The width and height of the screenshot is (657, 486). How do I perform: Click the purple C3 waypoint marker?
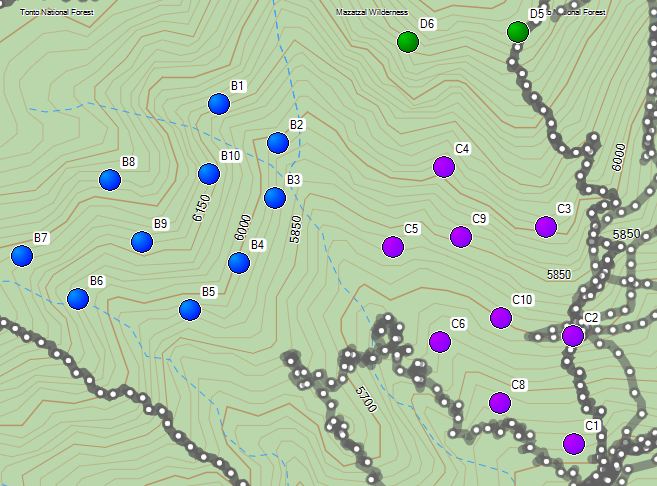click(x=545, y=226)
